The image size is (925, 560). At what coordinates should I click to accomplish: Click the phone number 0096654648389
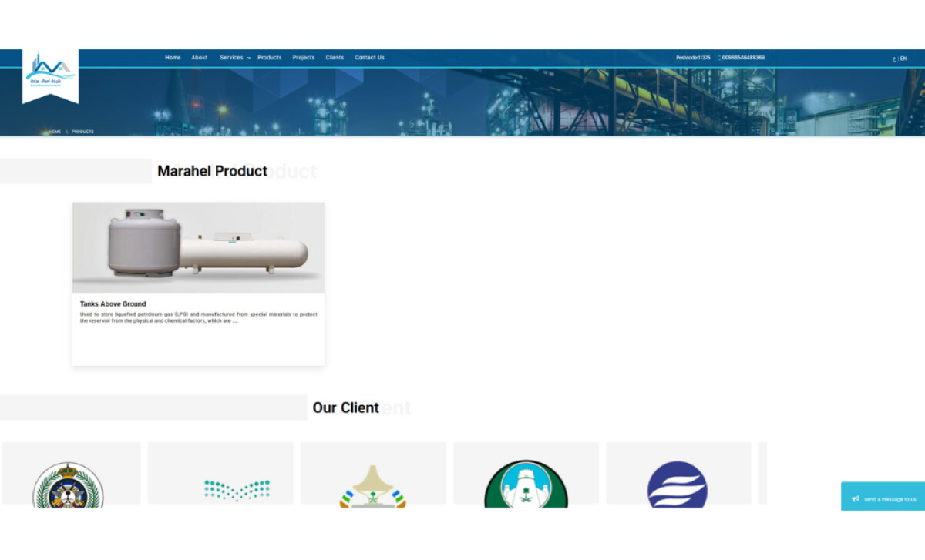[x=742, y=57]
